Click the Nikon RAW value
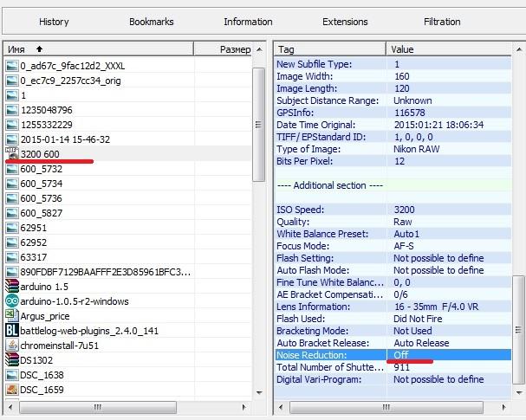The width and height of the screenshot is (526, 420). [x=416, y=149]
